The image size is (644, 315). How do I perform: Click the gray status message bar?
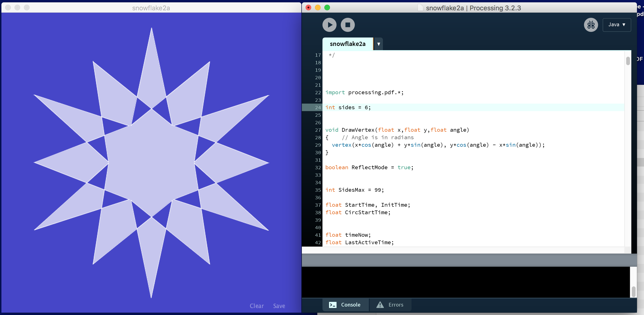(469, 260)
